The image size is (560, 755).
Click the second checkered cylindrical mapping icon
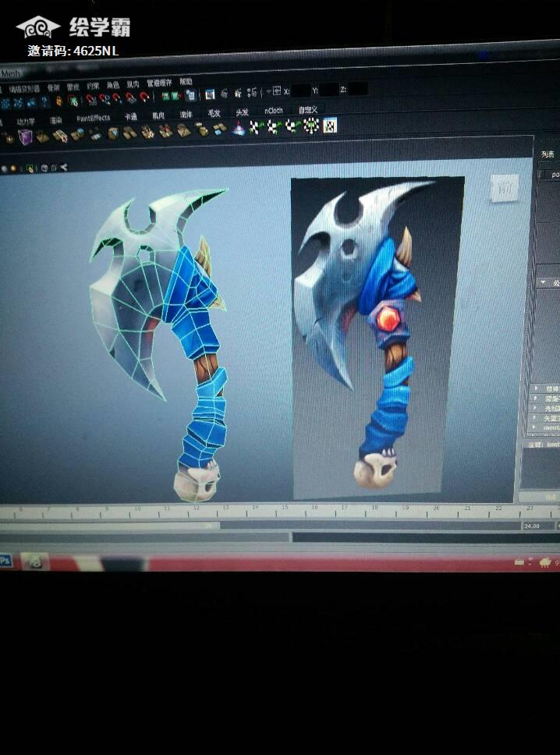[x=274, y=127]
